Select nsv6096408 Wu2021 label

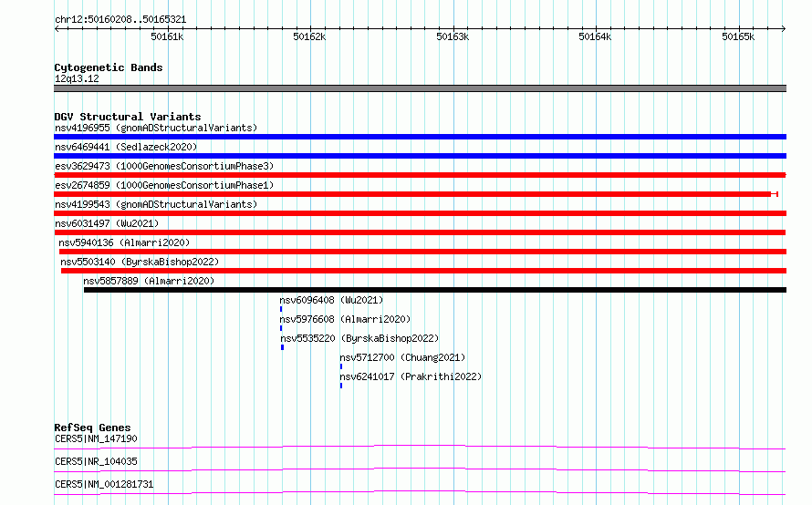point(331,300)
